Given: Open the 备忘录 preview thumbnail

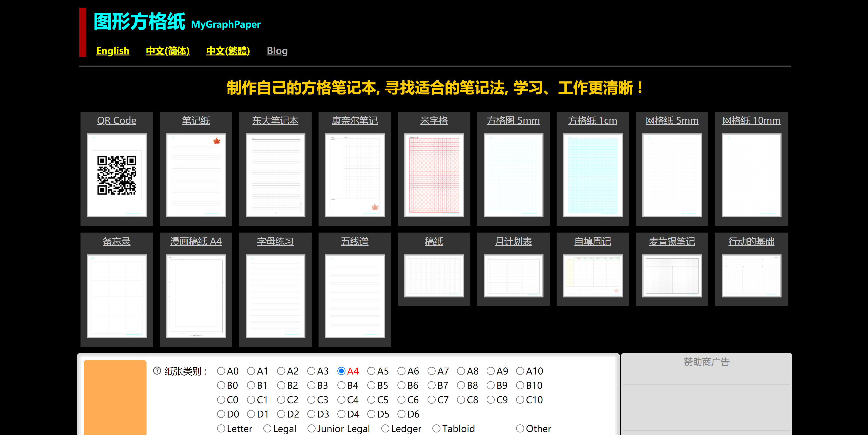Looking at the screenshot, I should [117, 296].
